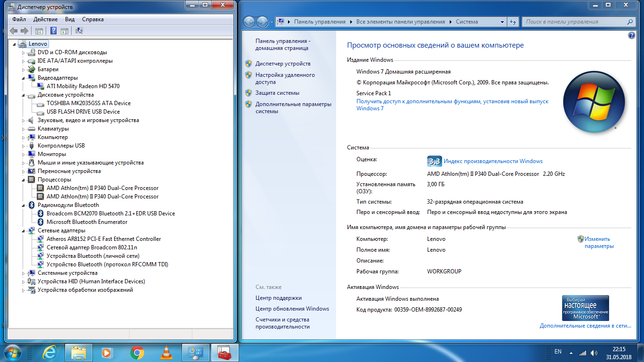
Task: Open Windows Explorer from the taskbar
Action: tap(79, 352)
